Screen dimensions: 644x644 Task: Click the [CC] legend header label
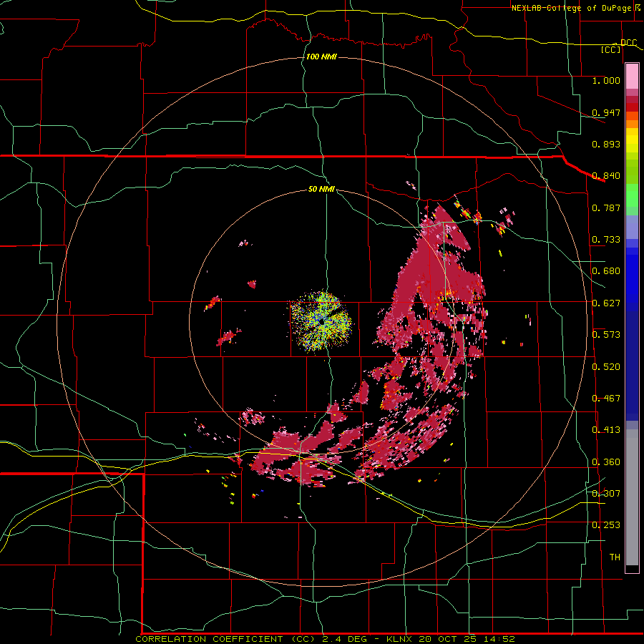[x=610, y=49]
